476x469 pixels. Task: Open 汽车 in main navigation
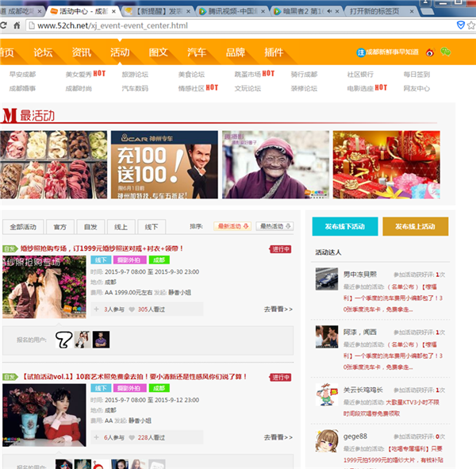197,52
